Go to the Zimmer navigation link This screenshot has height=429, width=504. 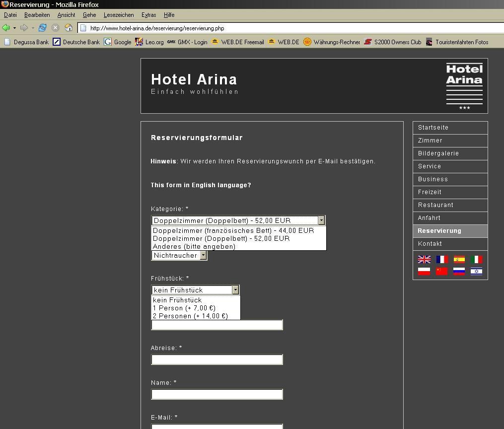point(430,141)
